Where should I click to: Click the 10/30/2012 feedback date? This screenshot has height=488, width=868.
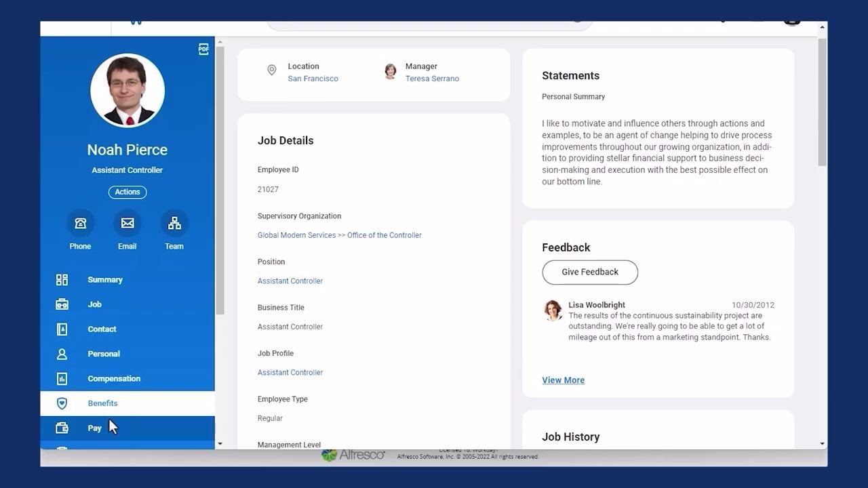pos(753,305)
